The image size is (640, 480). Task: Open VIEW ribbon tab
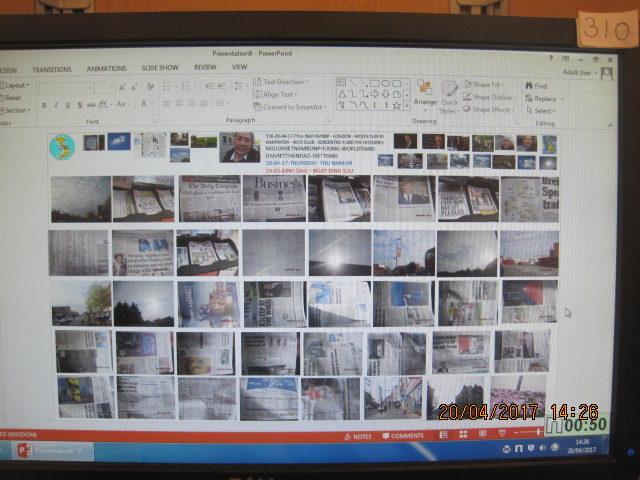click(x=240, y=67)
